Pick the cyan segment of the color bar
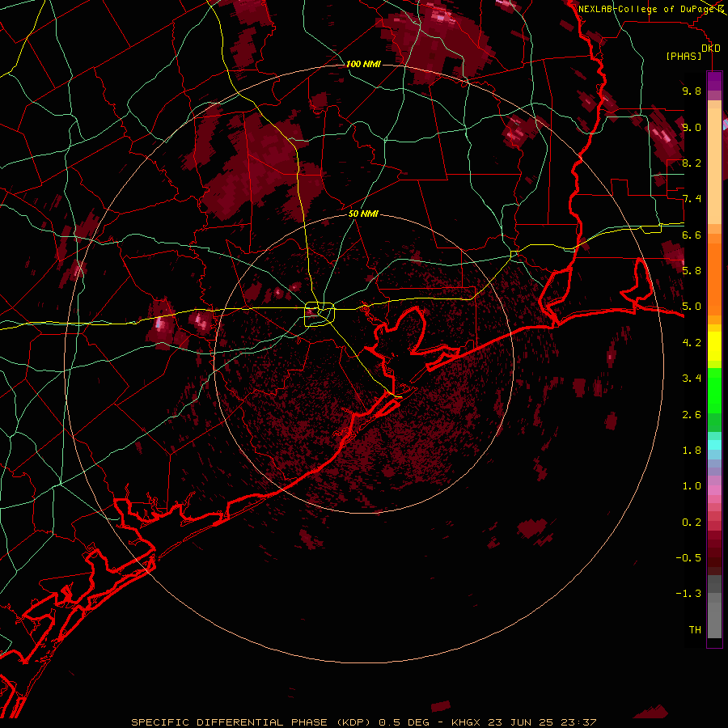Screen dimensions: 728x728 coord(714,445)
